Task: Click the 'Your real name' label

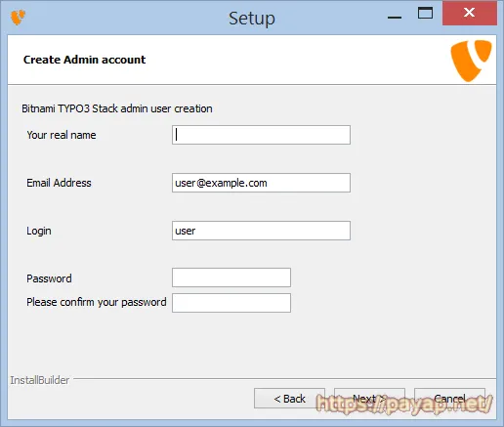Action: tap(62, 135)
